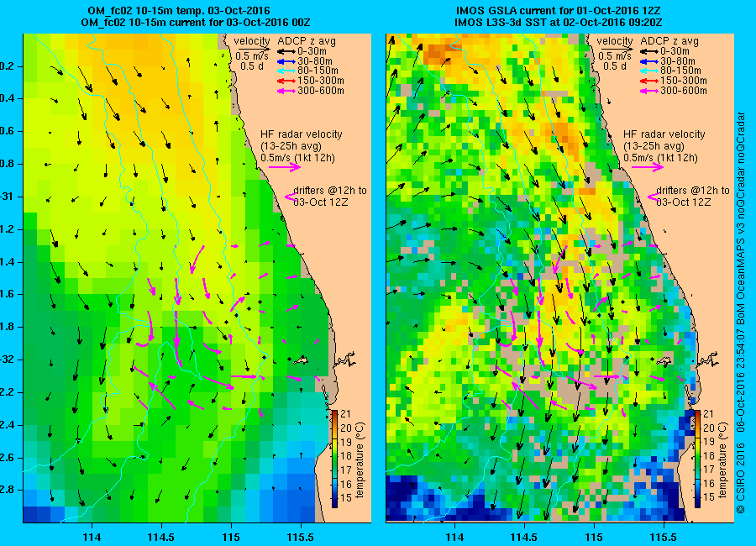
Task: Click title 'OM_fc02 10-15m temp. 03-Oct-2016'
Action: [x=179, y=11]
